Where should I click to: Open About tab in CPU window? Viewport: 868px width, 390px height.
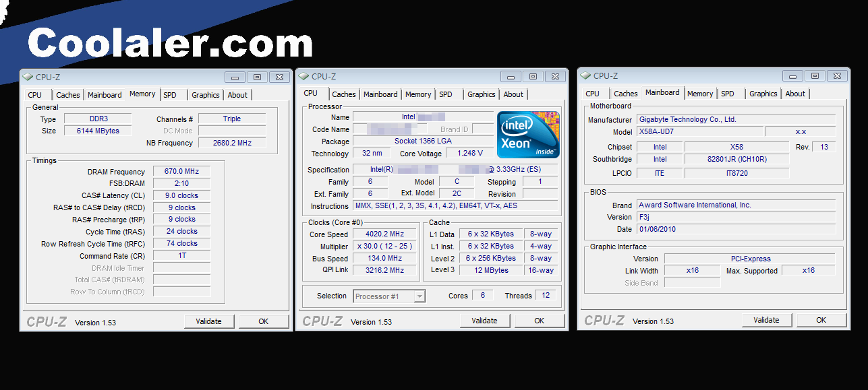[x=513, y=94]
